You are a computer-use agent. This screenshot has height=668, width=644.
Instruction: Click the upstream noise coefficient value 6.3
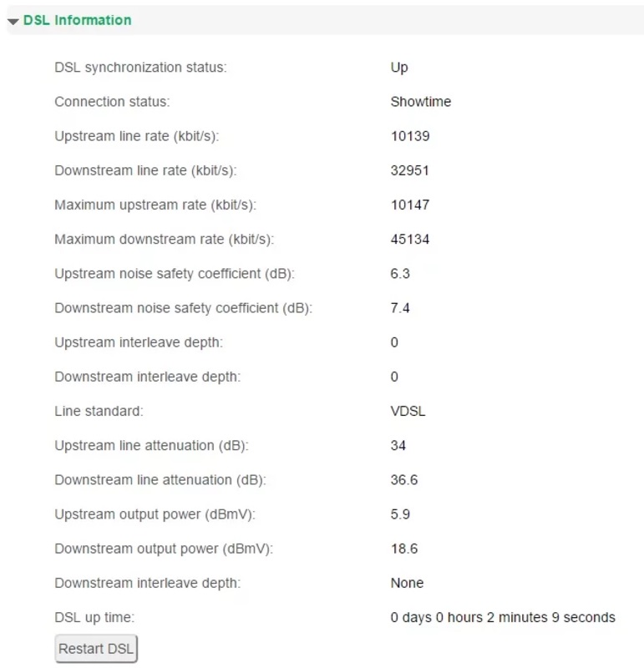point(400,274)
